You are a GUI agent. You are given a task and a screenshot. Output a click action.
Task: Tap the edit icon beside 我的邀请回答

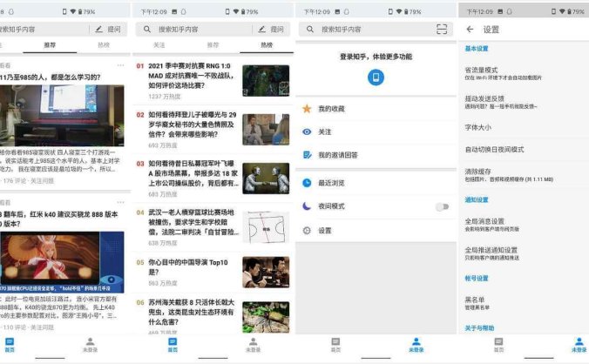[307, 155]
